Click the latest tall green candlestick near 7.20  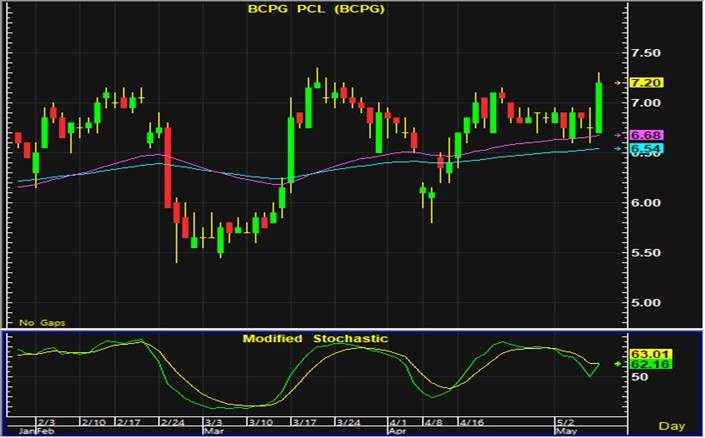pyautogui.click(x=598, y=108)
